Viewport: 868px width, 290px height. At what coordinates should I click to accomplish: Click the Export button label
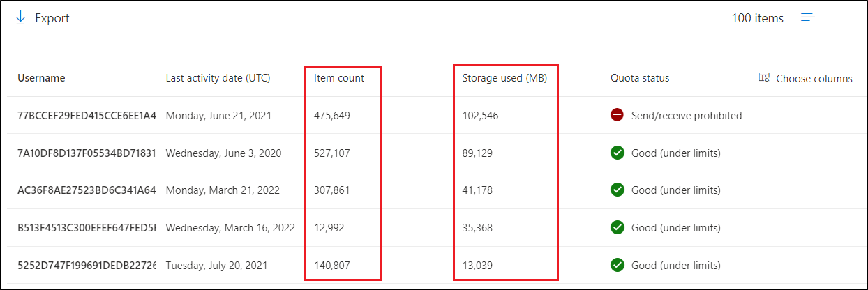[52, 18]
